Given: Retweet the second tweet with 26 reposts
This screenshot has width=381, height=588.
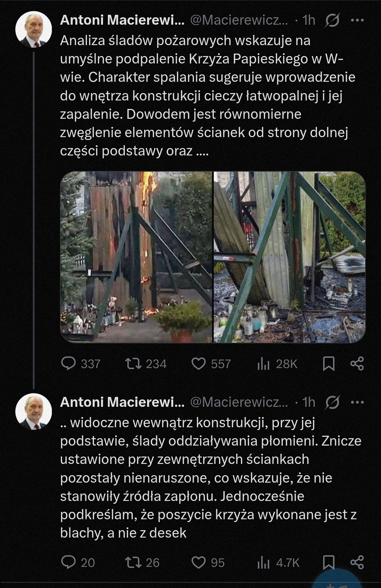Looking at the screenshot, I should point(134,562).
